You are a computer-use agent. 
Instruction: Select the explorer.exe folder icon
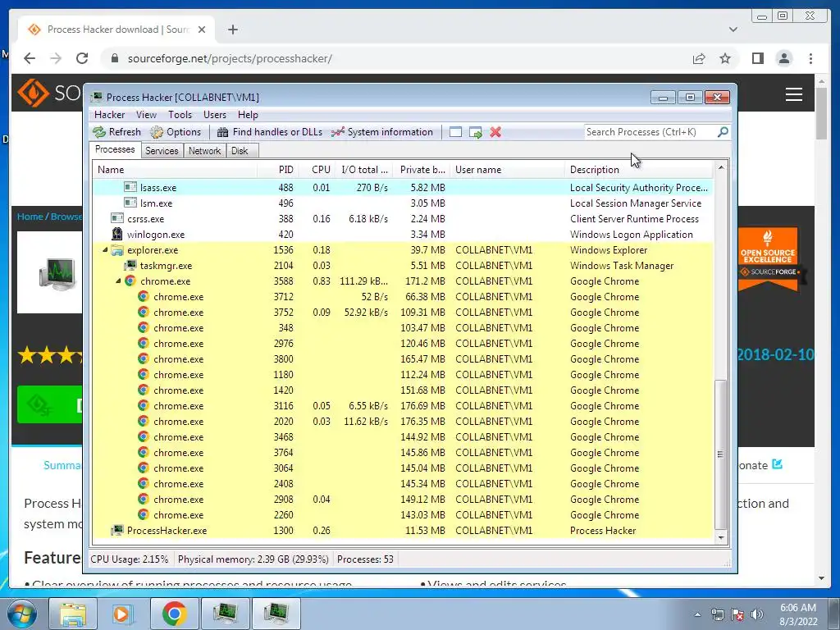point(117,249)
